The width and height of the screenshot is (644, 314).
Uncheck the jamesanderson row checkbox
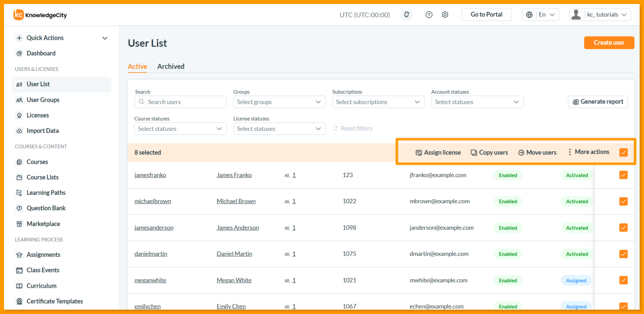point(624,228)
